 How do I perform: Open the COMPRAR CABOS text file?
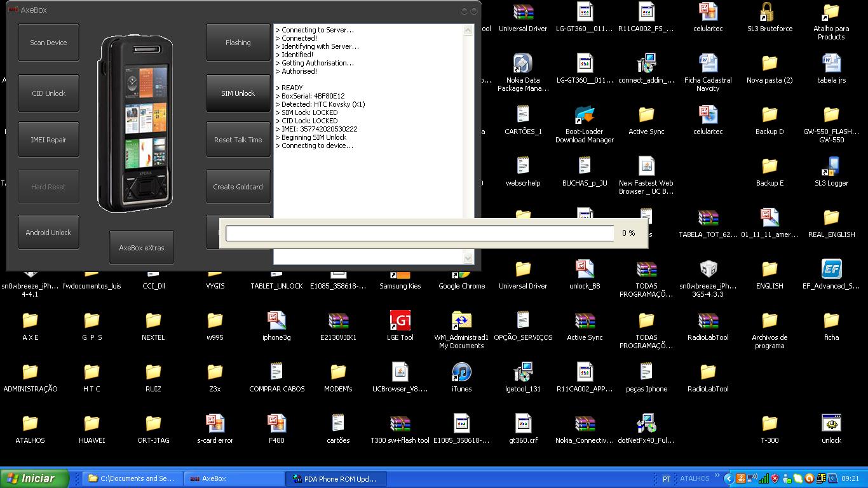pyautogui.click(x=276, y=377)
